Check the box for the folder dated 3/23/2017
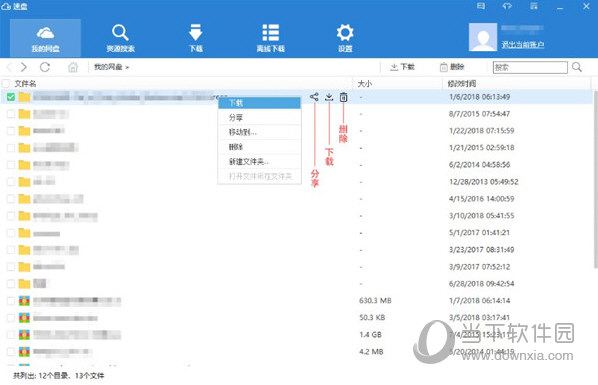 pos(11,250)
